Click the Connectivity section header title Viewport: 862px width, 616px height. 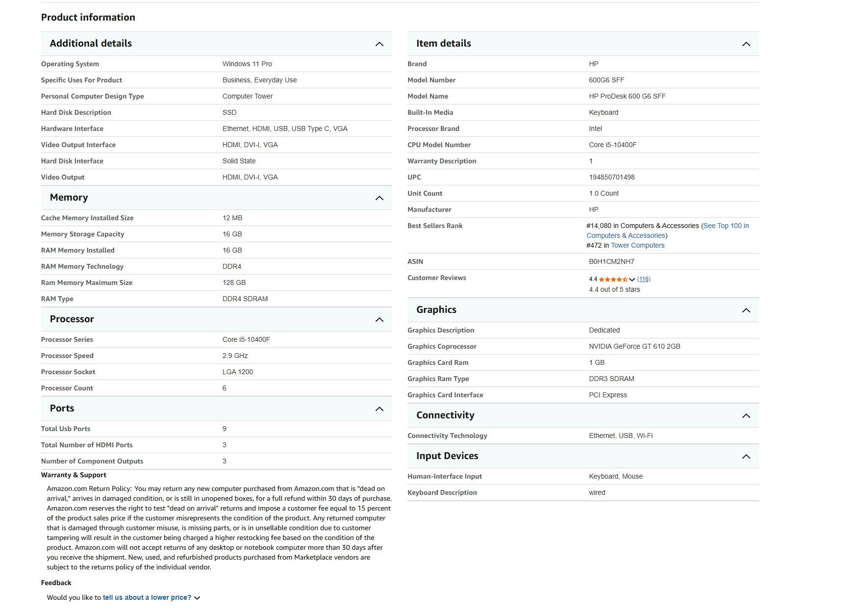click(445, 415)
